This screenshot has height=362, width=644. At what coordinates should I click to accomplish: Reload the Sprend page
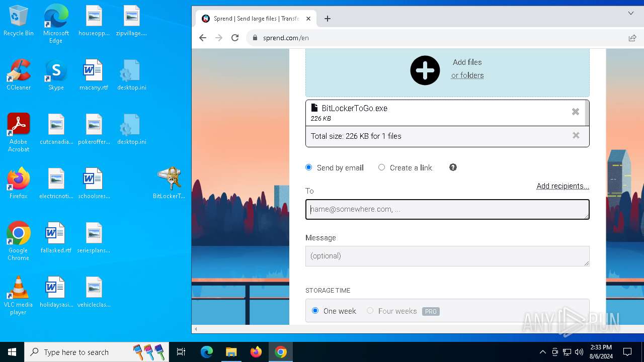click(x=235, y=38)
